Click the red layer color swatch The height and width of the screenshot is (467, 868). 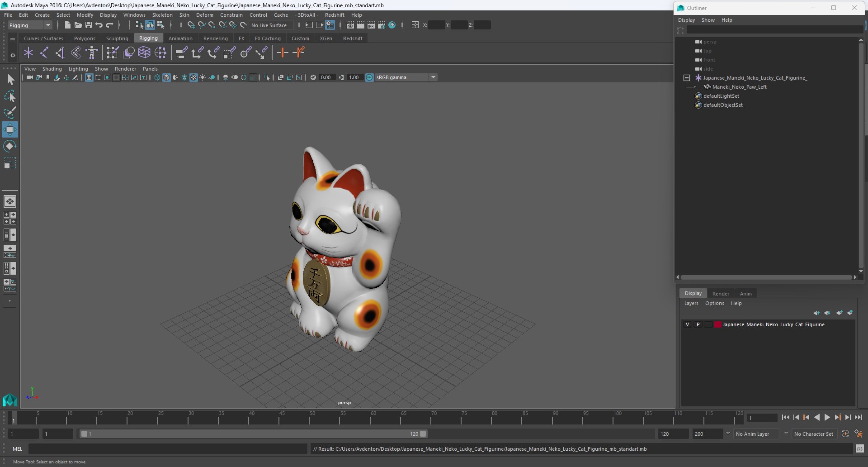[x=718, y=324]
